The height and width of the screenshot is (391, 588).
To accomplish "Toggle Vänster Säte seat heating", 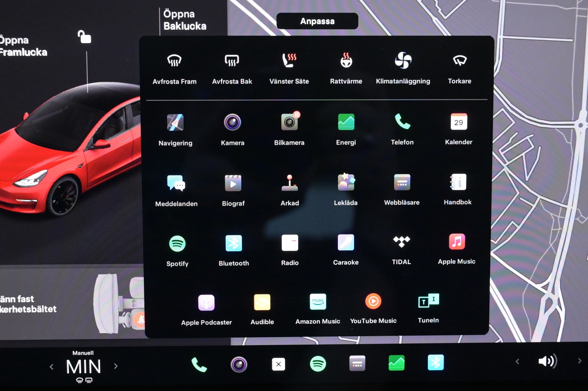I will click(x=289, y=69).
